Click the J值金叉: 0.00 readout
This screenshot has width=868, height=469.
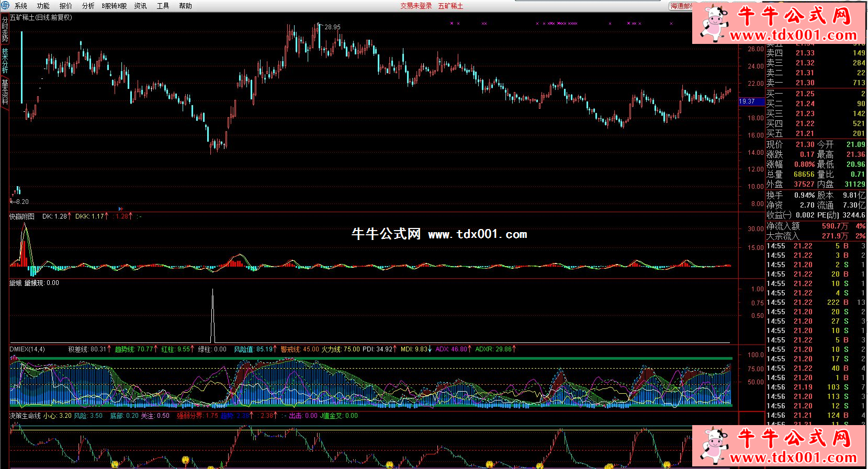(x=339, y=416)
